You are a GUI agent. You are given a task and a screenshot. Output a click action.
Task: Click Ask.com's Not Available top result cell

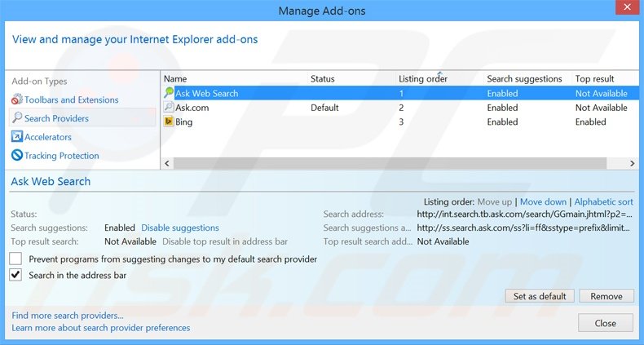pyautogui.click(x=602, y=108)
